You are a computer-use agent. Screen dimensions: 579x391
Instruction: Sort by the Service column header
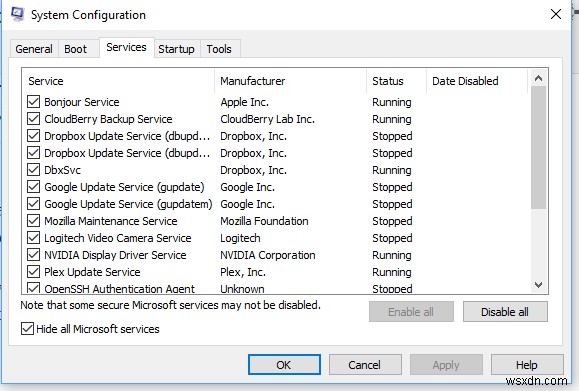(118, 81)
